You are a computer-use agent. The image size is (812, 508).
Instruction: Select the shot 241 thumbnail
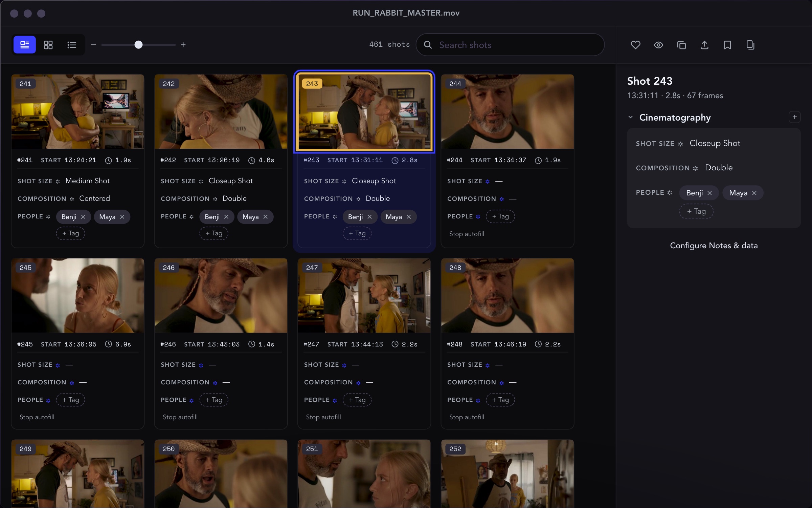pos(78,111)
